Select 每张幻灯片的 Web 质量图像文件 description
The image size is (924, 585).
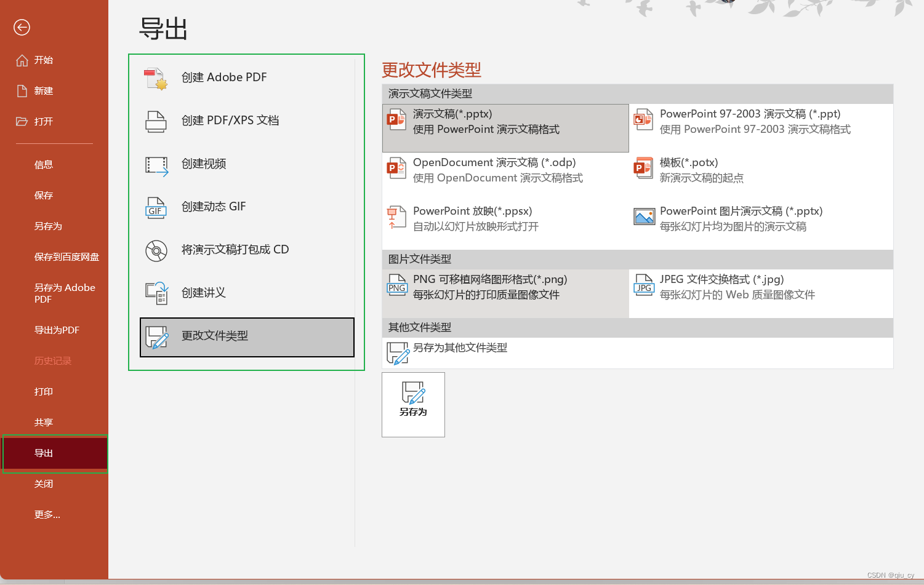737,295
